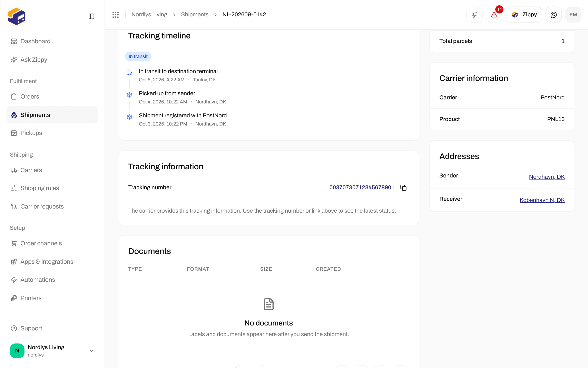The image size is (588, 368).
Task: Open Automations
Action: coord(52,280)
